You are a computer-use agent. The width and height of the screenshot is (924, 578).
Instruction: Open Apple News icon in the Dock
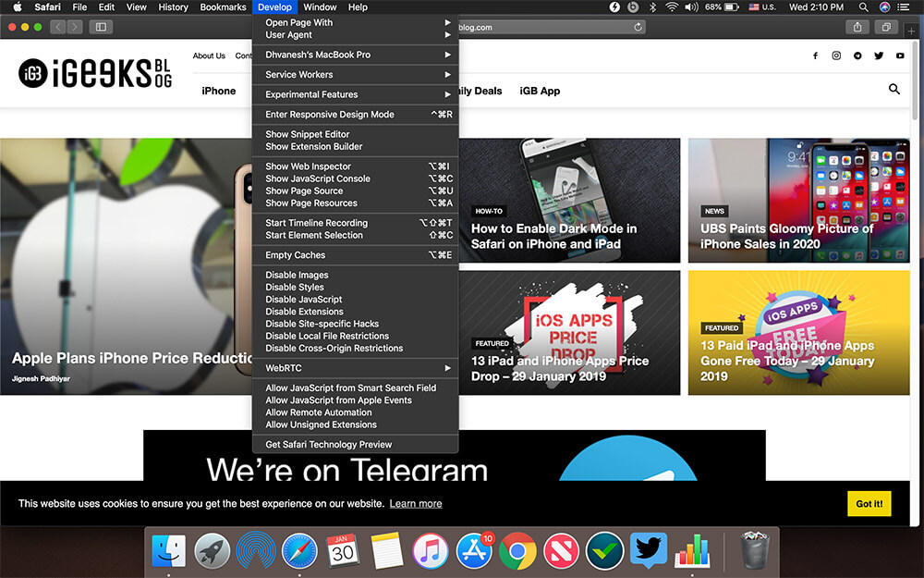point(561,551)
